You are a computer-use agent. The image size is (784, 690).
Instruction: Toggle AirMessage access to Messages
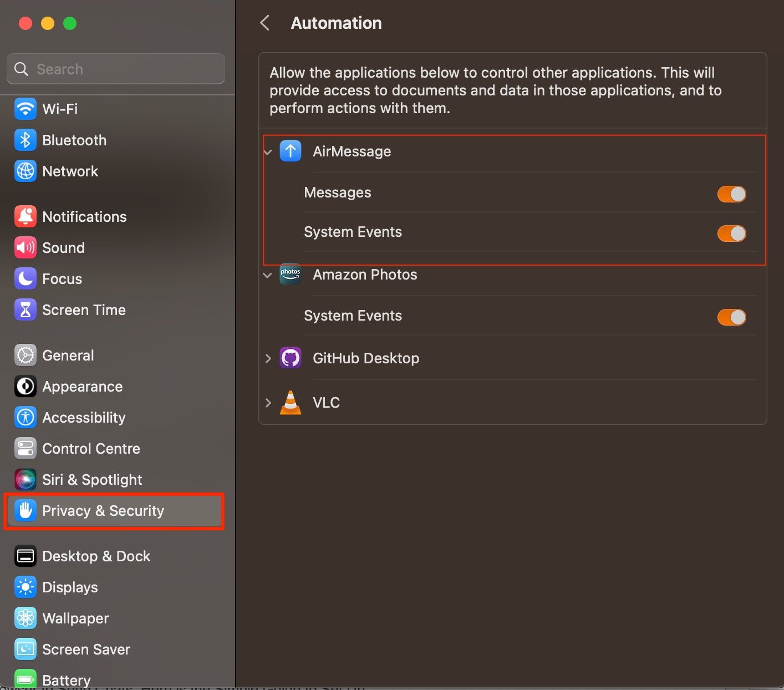pos(731,194)
